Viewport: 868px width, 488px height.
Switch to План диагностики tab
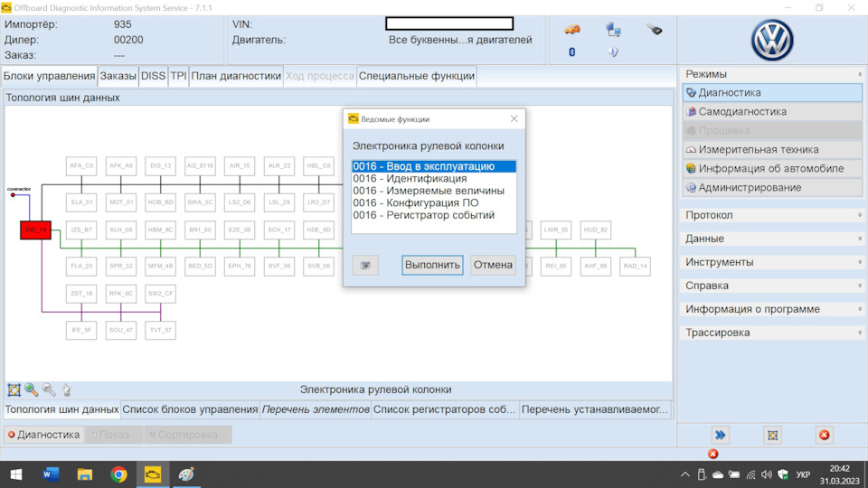tap(236, 76)
